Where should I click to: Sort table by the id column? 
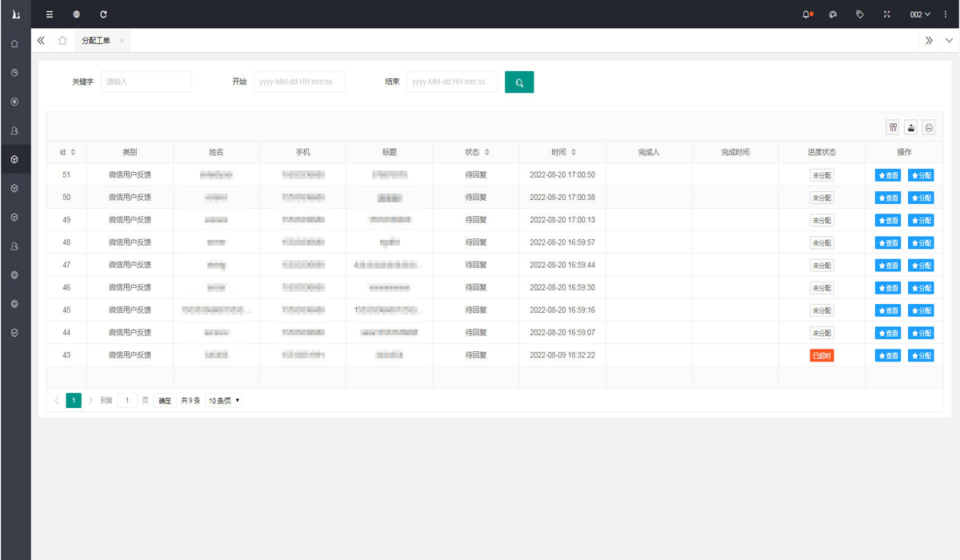point(74,152)
